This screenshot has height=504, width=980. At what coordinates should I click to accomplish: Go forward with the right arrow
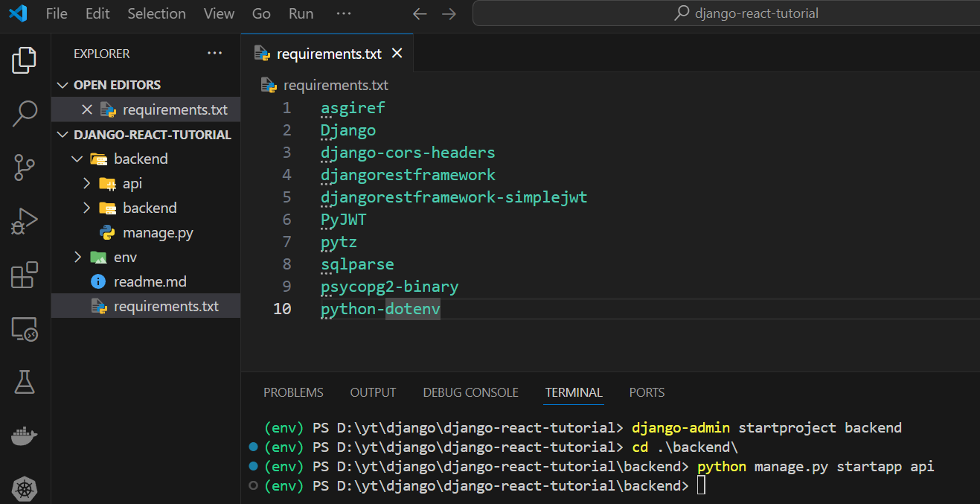click(449, 14)
